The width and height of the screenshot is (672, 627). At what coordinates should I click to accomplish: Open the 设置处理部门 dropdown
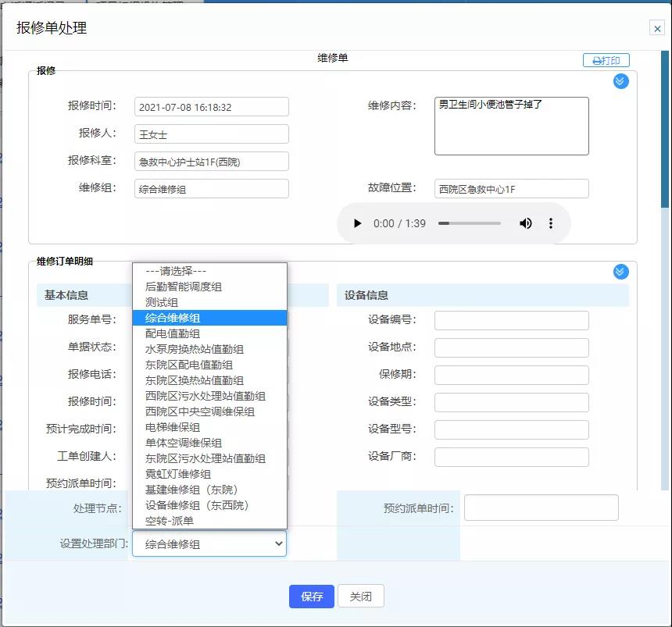(x=209, y=543)
